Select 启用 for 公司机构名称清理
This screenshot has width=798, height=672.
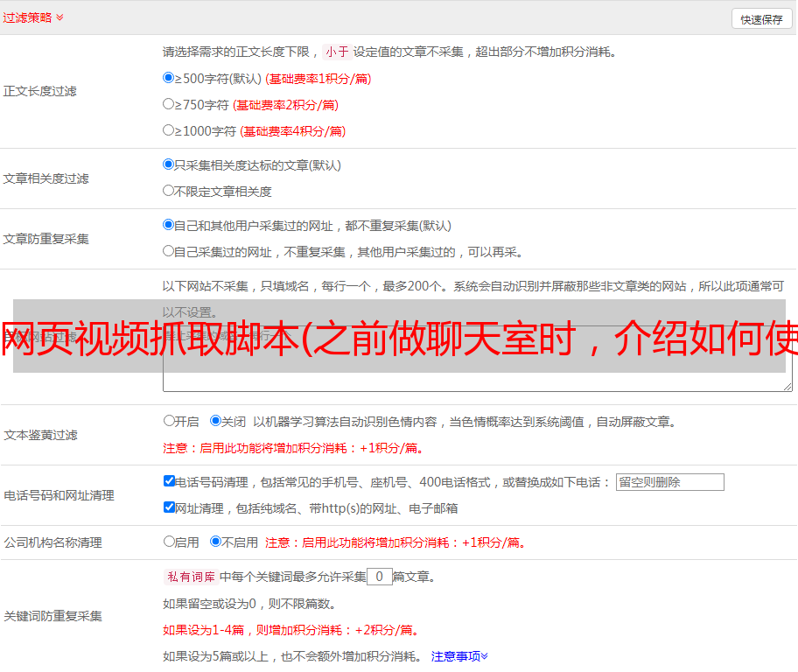169,542
